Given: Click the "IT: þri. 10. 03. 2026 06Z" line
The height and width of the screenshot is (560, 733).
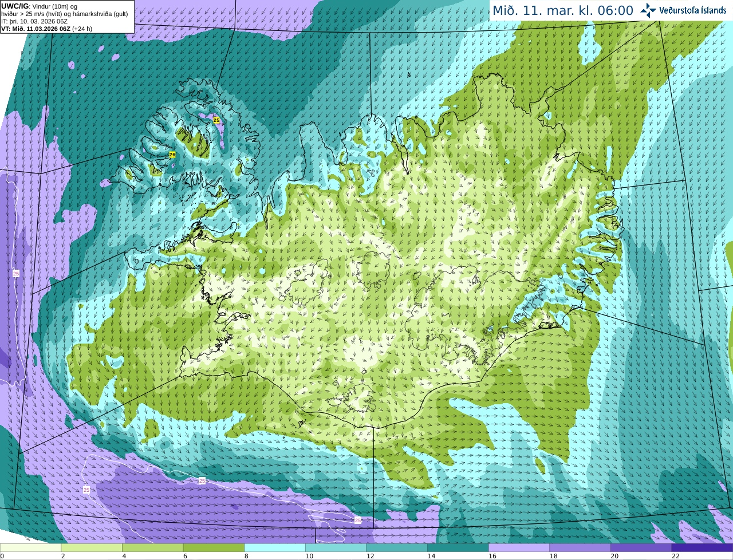Looking at the screenshot, I should [34, 21].
